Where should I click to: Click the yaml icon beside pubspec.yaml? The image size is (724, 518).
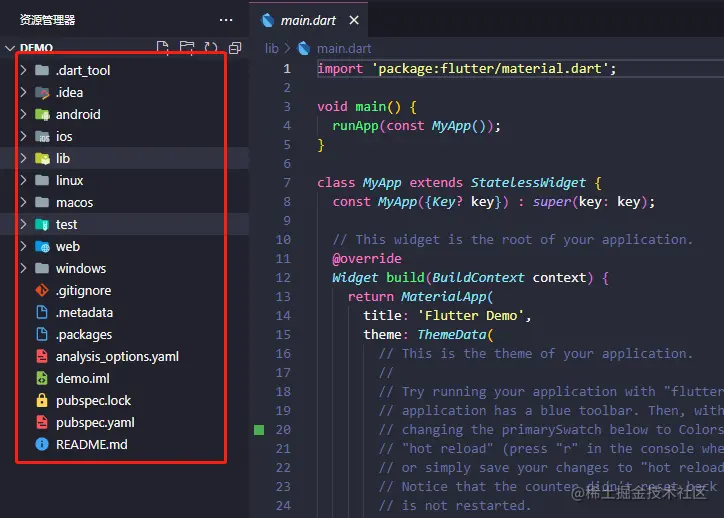pyautogui.click(x=42, y=422)
